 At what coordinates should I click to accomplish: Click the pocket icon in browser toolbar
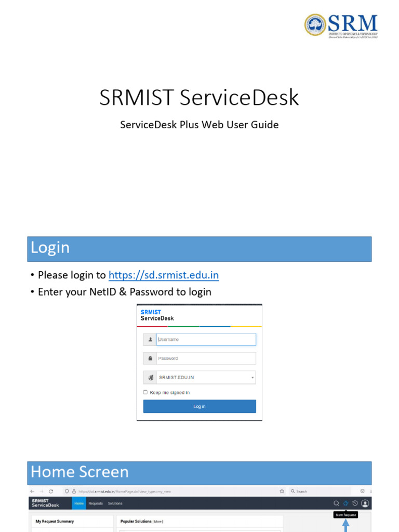pyautogui.click(x=362, y=491)
